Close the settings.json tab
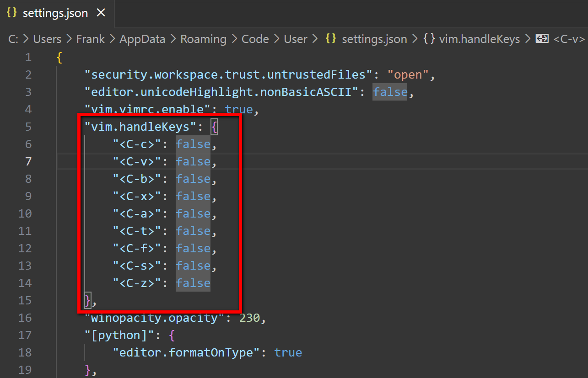The height and width of the screenshot is (378, 588). point(101,13)
